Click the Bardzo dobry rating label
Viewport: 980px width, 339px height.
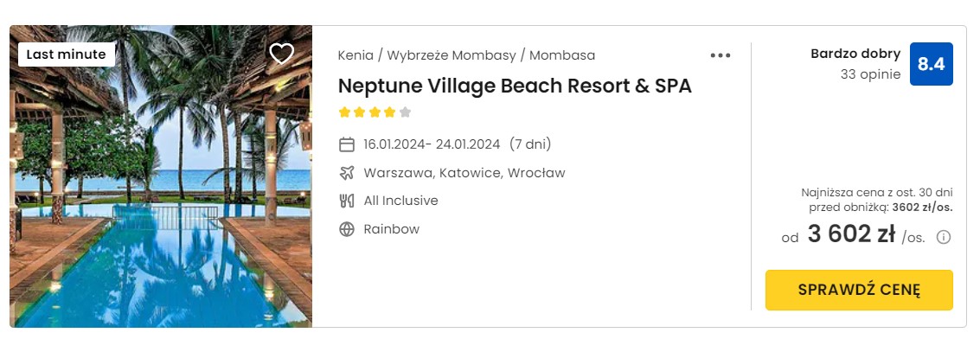(855, 54)
